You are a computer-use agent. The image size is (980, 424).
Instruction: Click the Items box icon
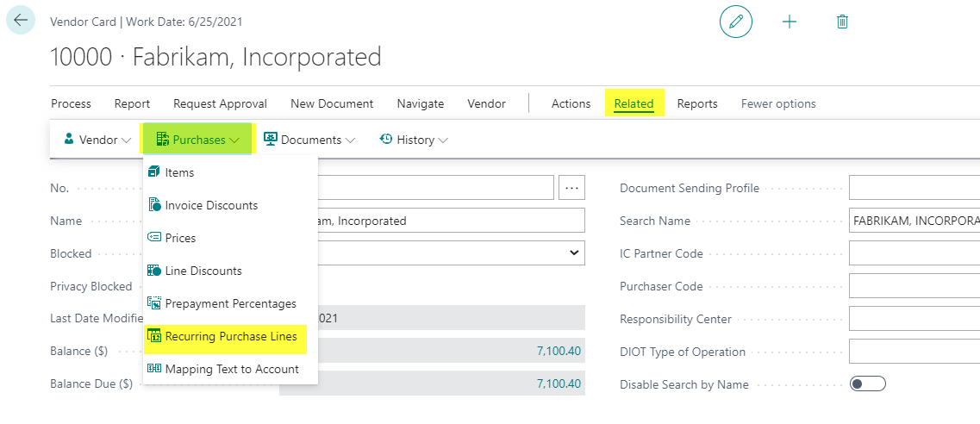153,172
